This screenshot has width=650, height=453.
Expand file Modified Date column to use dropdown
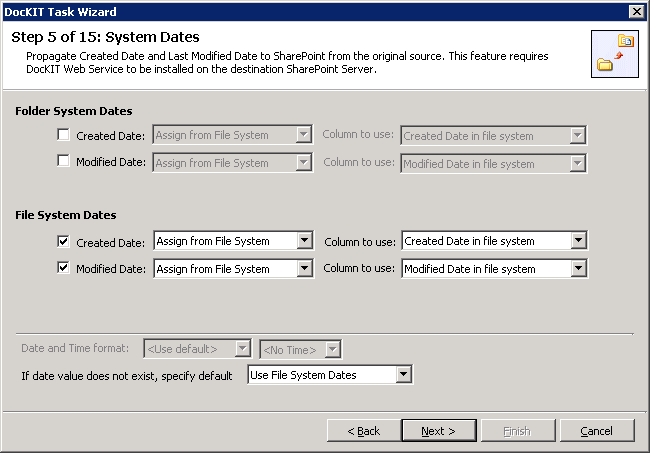[x=494, y=268]
